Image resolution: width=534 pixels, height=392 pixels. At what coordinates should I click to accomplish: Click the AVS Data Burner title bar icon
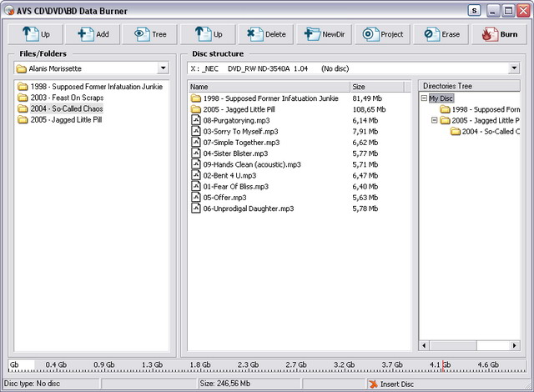pyautogui.click(x=9, y=11)
